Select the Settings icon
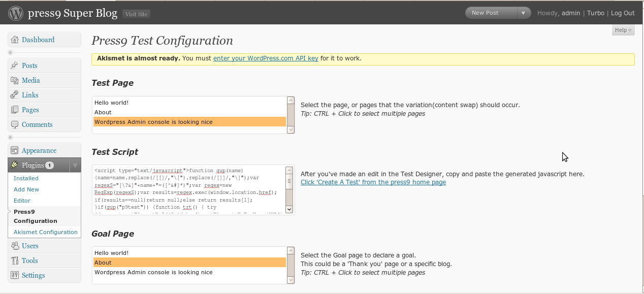The image size is (644, 294). (x=15, y=275)
